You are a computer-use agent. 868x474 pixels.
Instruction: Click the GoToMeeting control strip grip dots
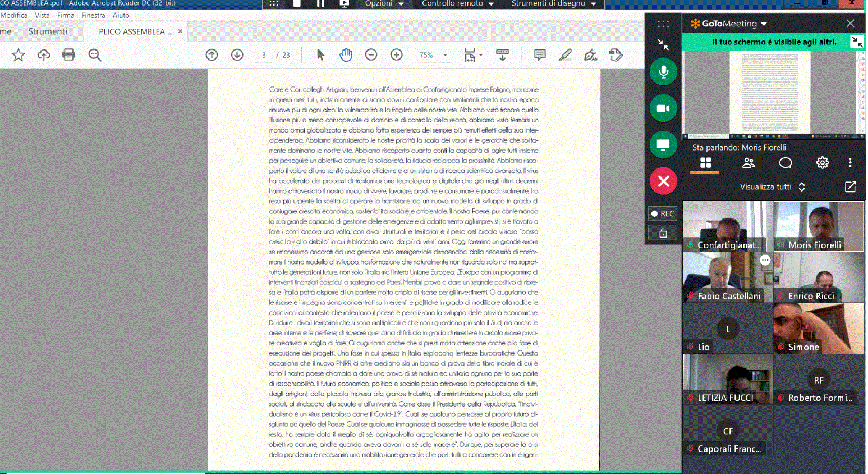663,24
